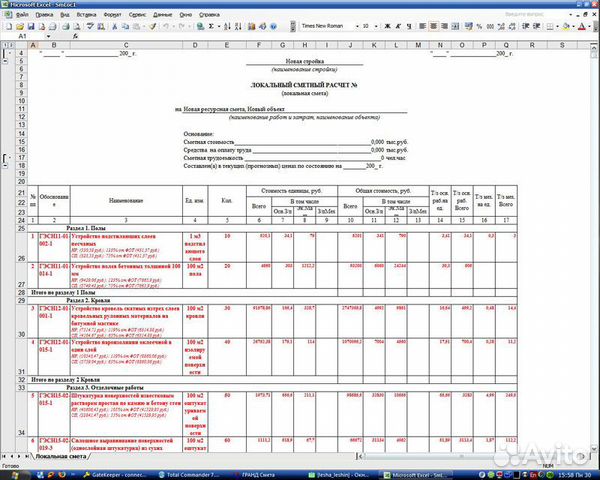Screen dimensions: 600x480
Task: Click the Print icon in the toolbar
Action: pyautogui.click(x=66, y=26)
